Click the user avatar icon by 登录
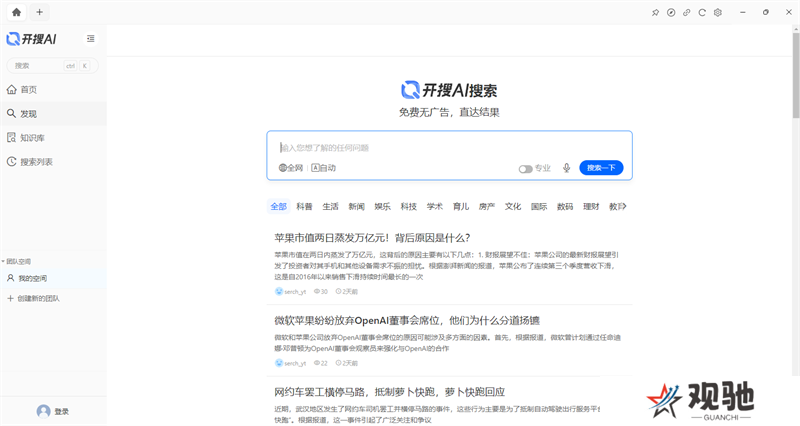Screen dimensions: 800x426 click(x=43, y=411)
